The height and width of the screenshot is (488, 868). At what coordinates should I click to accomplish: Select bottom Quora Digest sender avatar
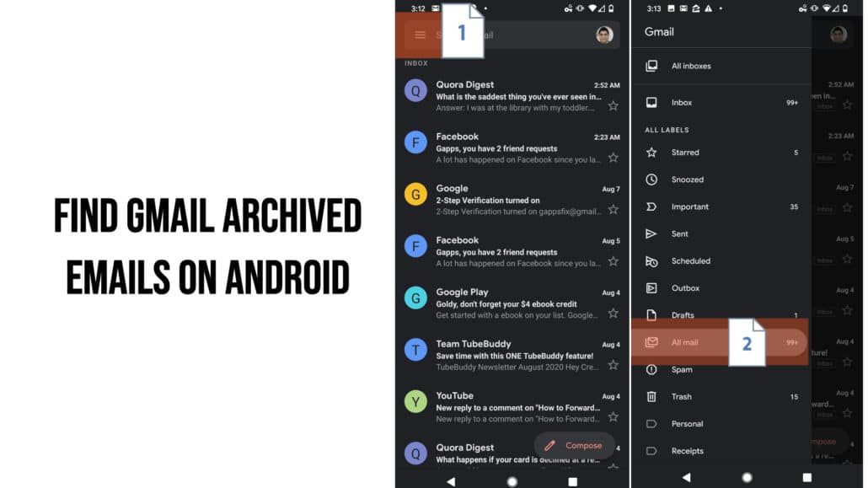(x=415, y=453)
